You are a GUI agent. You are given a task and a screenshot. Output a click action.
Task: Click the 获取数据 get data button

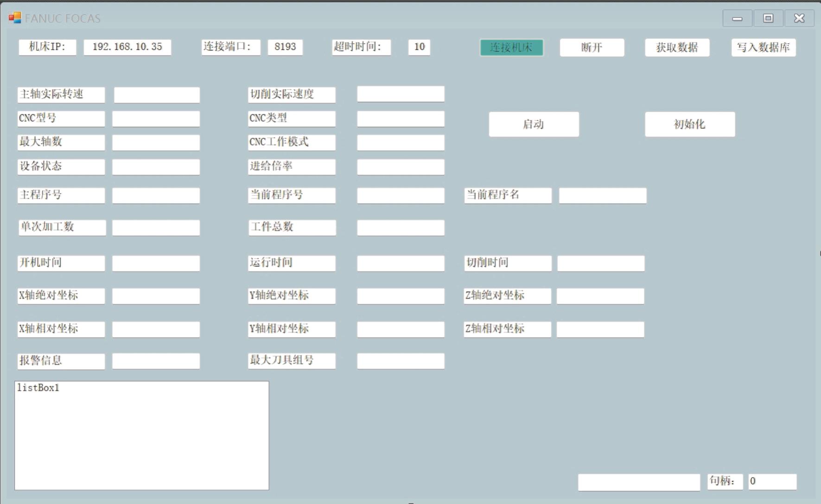tap(677, 47)
